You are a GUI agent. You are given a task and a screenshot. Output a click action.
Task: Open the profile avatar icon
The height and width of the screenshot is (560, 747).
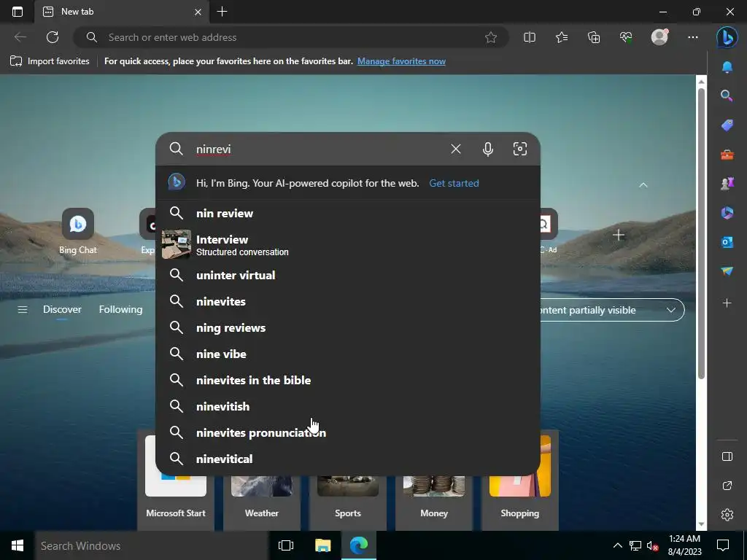(659, 37)
